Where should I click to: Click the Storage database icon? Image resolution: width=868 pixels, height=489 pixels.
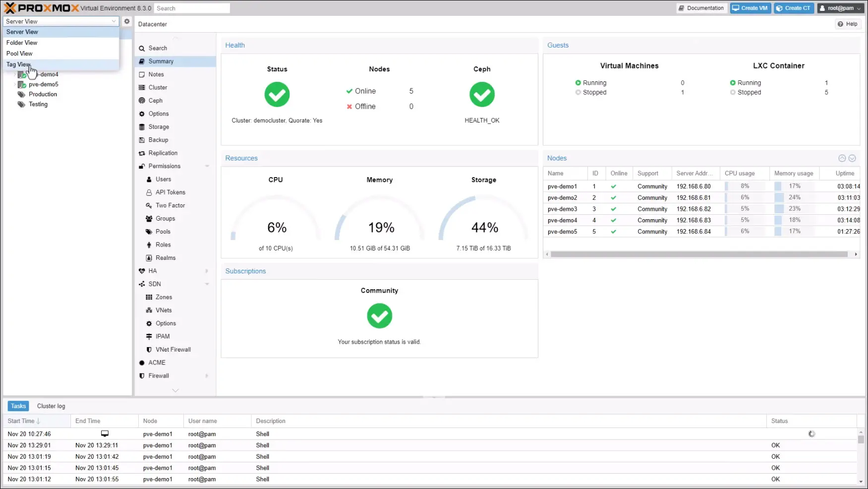(142, 127)
